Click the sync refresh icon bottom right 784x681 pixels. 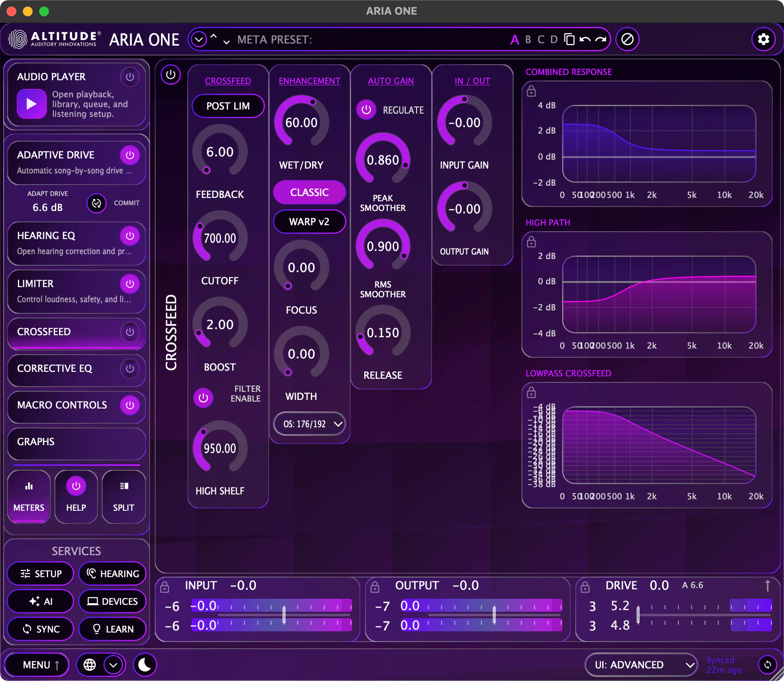coord(768,665)
